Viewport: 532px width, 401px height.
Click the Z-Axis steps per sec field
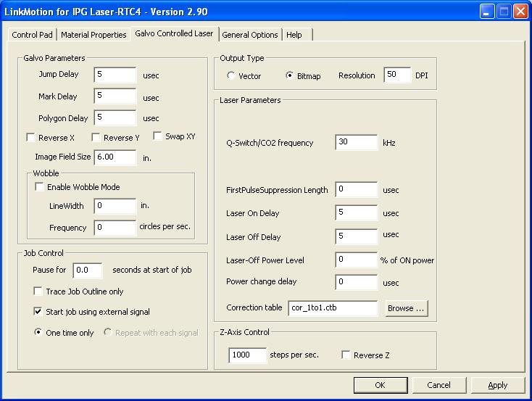pos(248,355)
